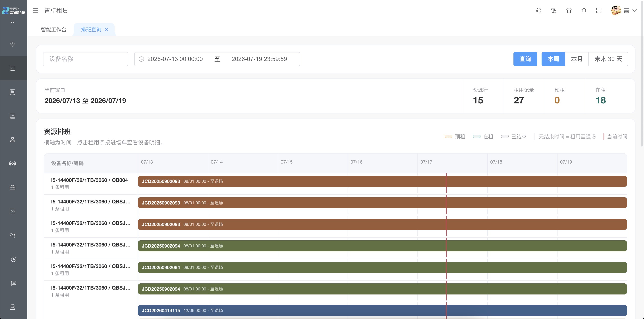Open the theme shirt icon
The height and width of the screenshot is (319, 644).
point(569,10)
